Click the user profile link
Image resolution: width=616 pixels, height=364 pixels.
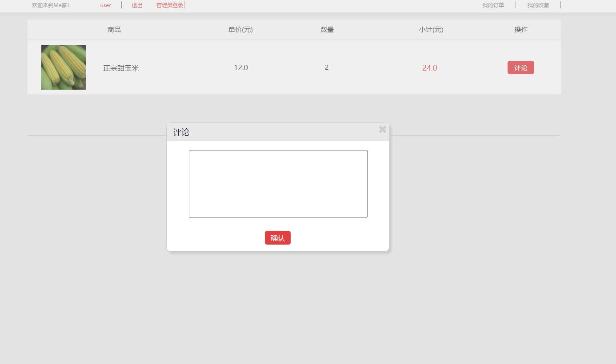(x=105, y=5)
